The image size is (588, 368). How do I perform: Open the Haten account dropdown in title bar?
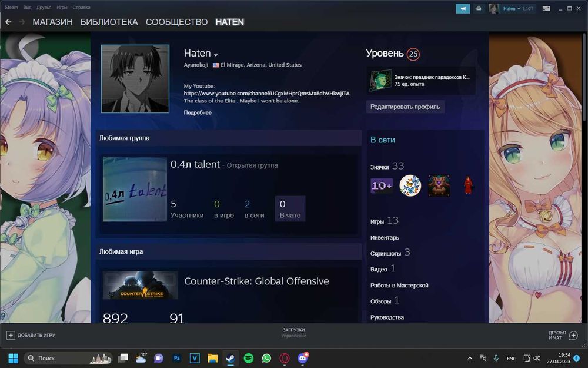(518, 9)
